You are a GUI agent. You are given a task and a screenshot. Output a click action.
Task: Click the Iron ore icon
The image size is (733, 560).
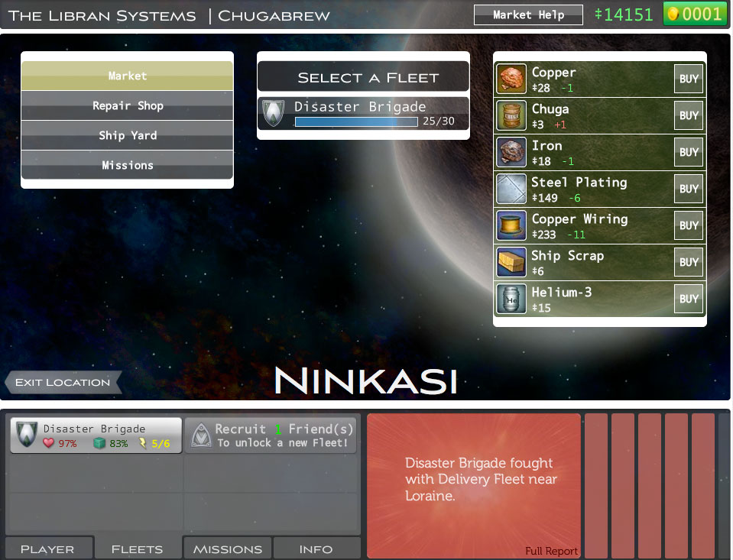click(511, 152)
